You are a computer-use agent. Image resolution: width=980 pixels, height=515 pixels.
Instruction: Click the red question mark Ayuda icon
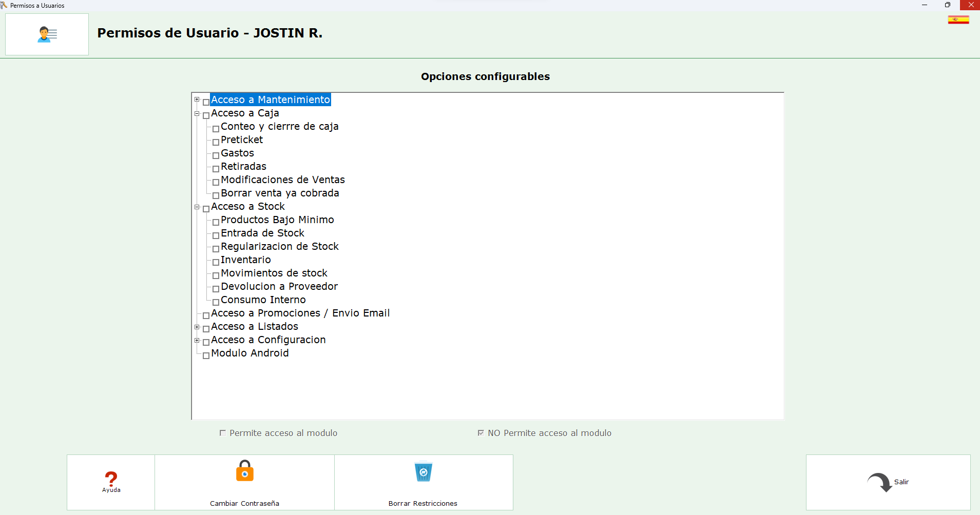coord(111,479)
